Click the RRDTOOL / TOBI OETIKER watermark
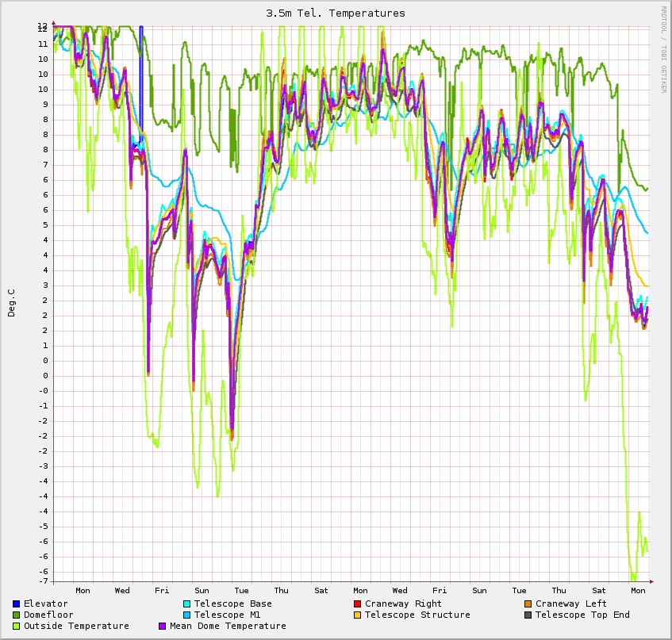Viewport: 672px width, 640px height. [663, 49]
